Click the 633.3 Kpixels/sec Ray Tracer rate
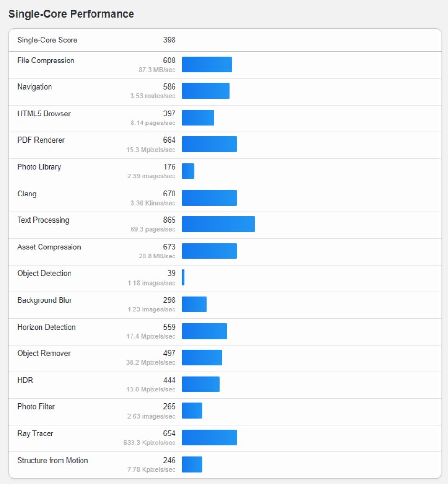The width and height of the screenshot is (448, 484). click(149, 443)
